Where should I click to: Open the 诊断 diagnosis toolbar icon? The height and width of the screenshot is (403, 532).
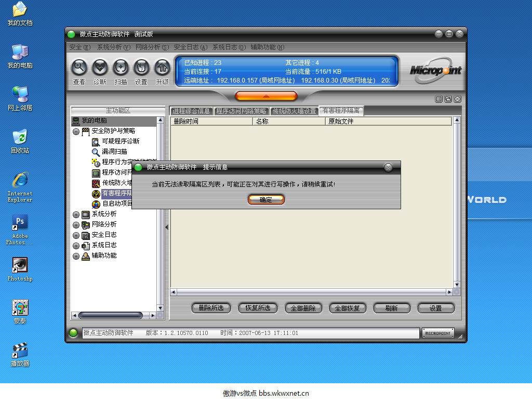[x=100, y=68]
